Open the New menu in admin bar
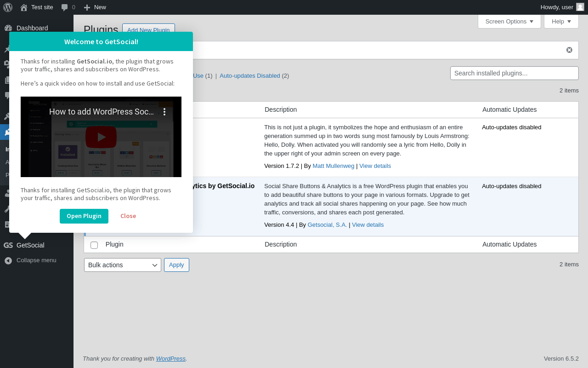Screen dimensions: 588x368 click(x=95, y=7)
